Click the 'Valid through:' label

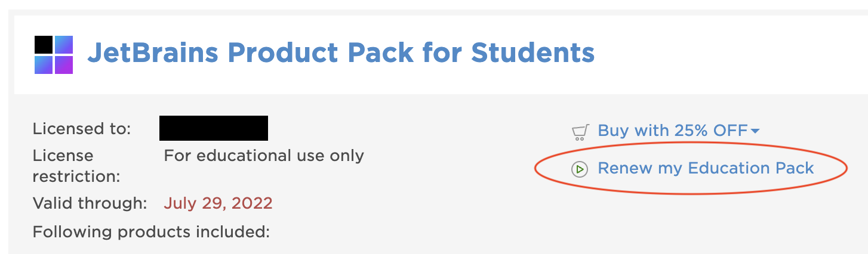[x=90, y=203]
